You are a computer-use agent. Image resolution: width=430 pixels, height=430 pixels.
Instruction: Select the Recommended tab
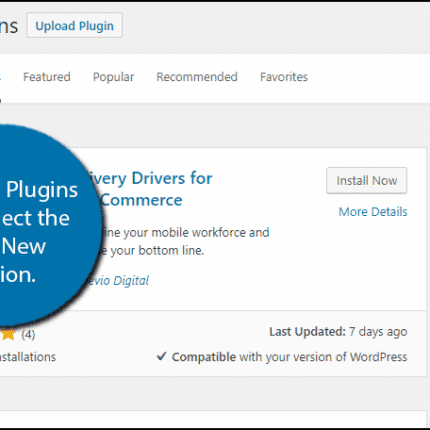[x=197, y=77]
